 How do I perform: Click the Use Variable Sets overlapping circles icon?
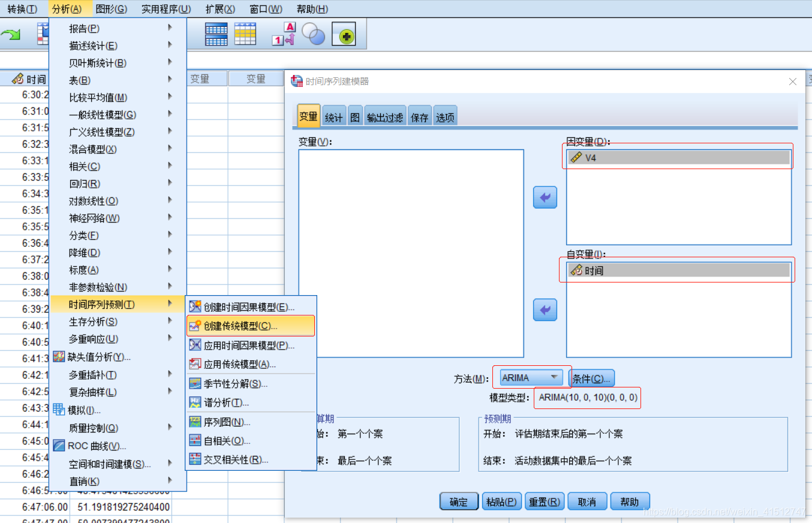[313, 35]
